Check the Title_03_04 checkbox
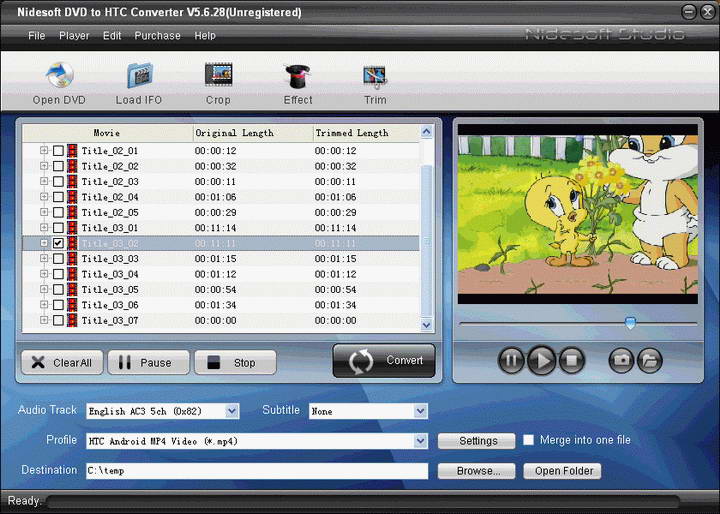720x514 pixels. [x=58, y=274]
